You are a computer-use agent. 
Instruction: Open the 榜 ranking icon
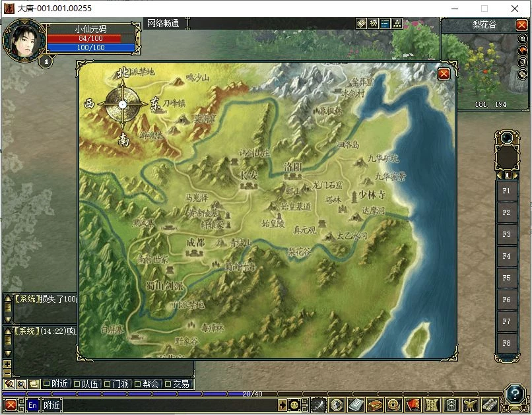[x=373, y=23]
